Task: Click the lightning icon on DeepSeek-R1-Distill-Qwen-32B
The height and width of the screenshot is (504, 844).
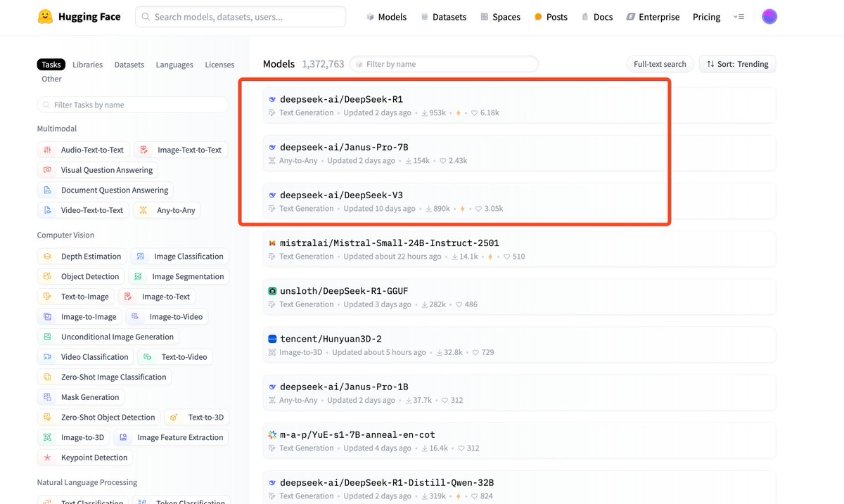Action: point(459,496)
